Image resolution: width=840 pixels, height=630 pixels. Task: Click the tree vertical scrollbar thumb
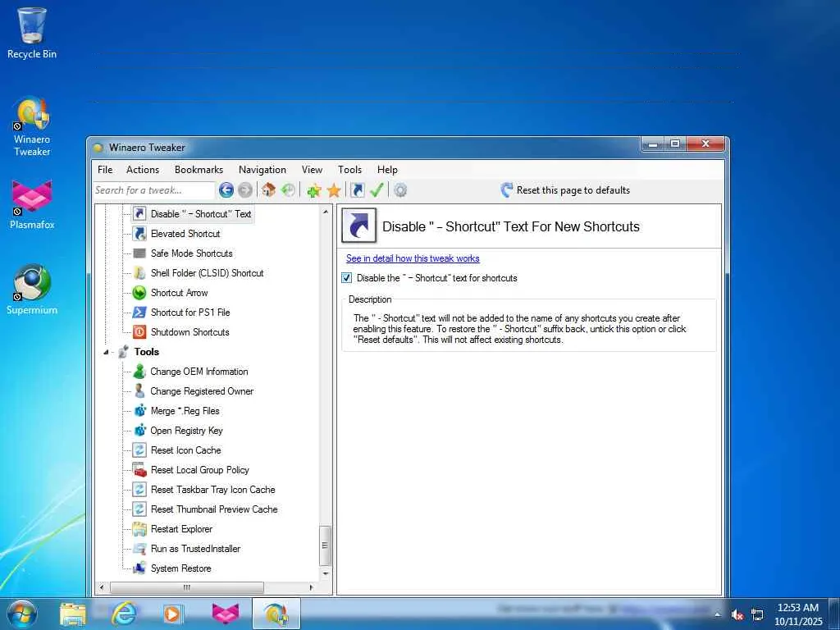(325, 546)
